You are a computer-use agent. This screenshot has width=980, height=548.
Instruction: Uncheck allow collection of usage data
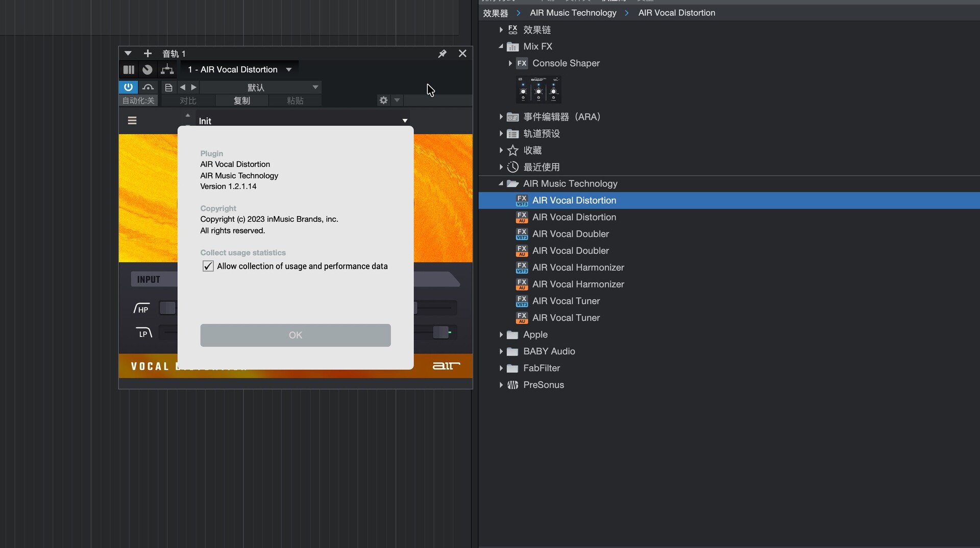point(208,266)
